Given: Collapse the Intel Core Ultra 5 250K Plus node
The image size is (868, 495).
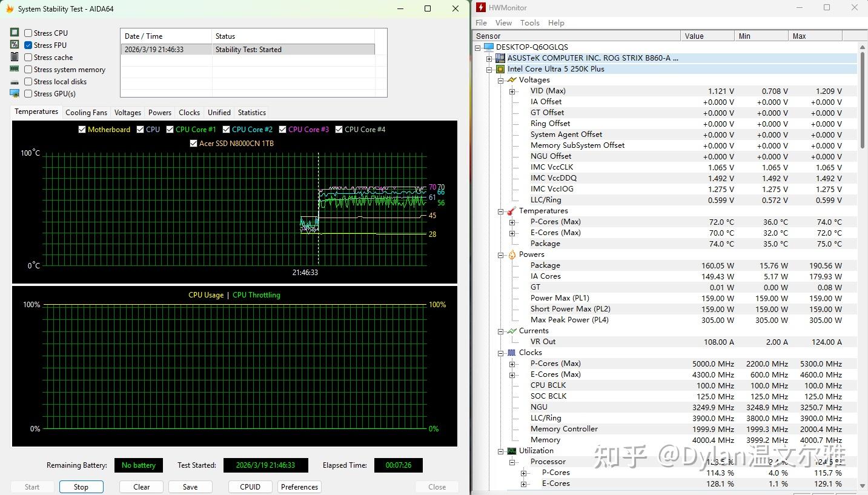Looking at the screenshot, I should (x=489, y=70).
